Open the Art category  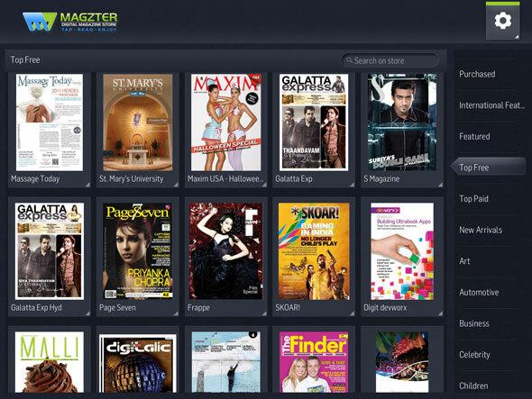point(464,261)
